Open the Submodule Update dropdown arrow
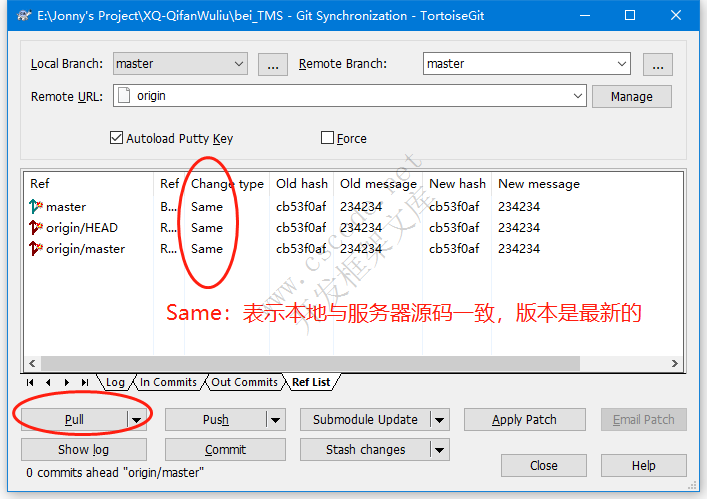 pyautogui.click(x=440, y=420)
